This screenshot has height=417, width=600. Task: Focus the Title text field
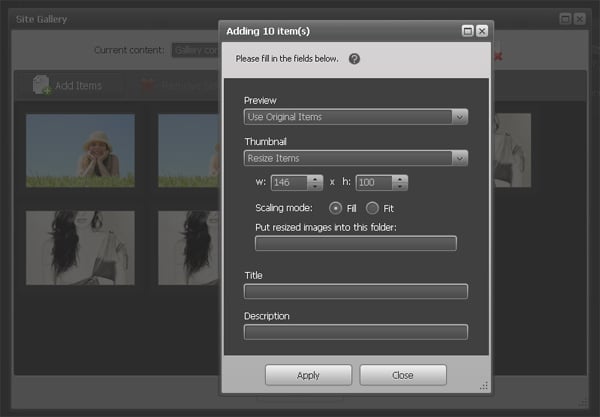(355, 291)
